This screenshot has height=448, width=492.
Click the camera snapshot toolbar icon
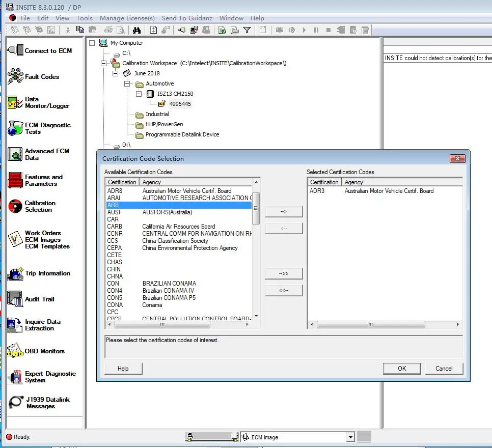[279, 30]
